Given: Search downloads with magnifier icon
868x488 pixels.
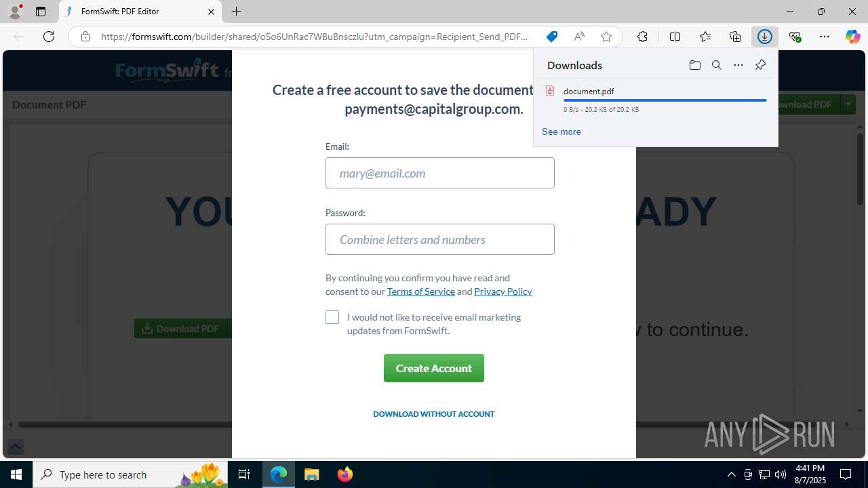Looking at the screenshot, I should (716, 65).
